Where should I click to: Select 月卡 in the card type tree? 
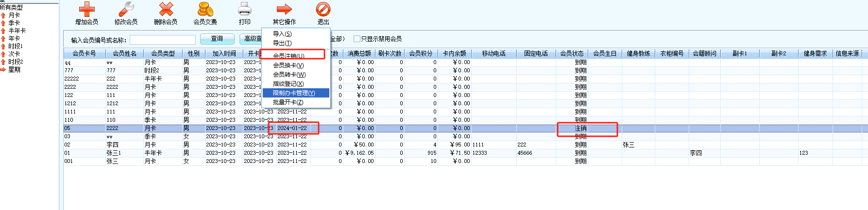click(14, 16)
